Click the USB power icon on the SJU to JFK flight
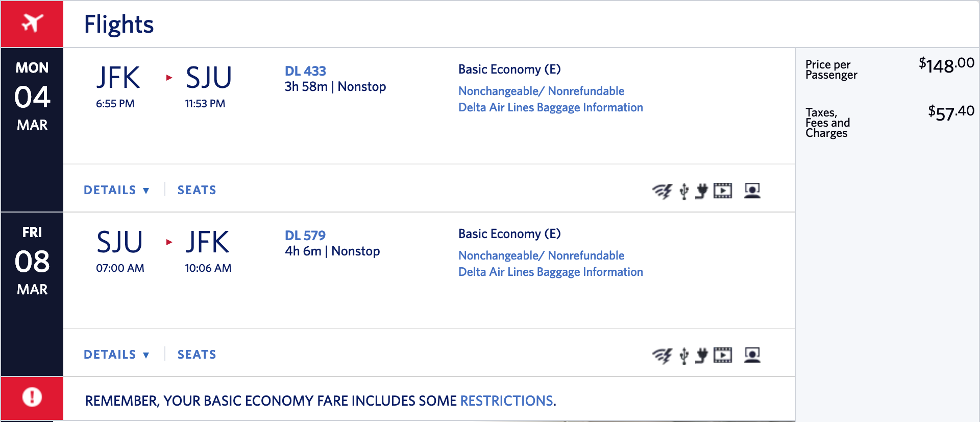Screen dimensions: 980x422 684,356
